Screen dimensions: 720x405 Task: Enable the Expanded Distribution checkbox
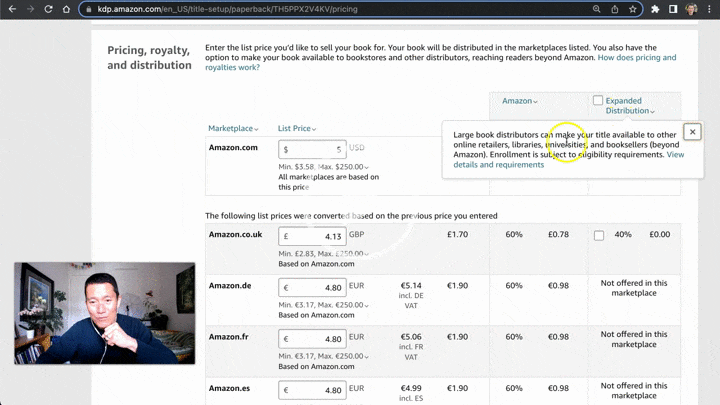[x=597, y=100]
